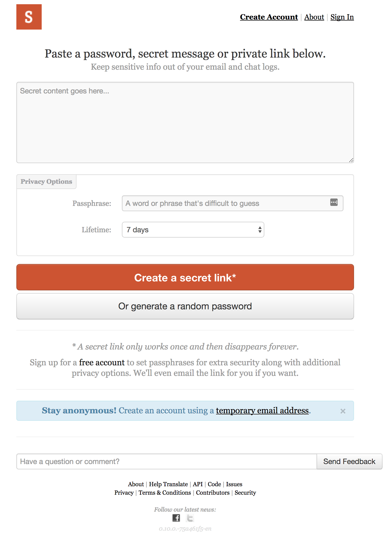Click the password manager icon in Passphrase field

(x=334, y=202)
